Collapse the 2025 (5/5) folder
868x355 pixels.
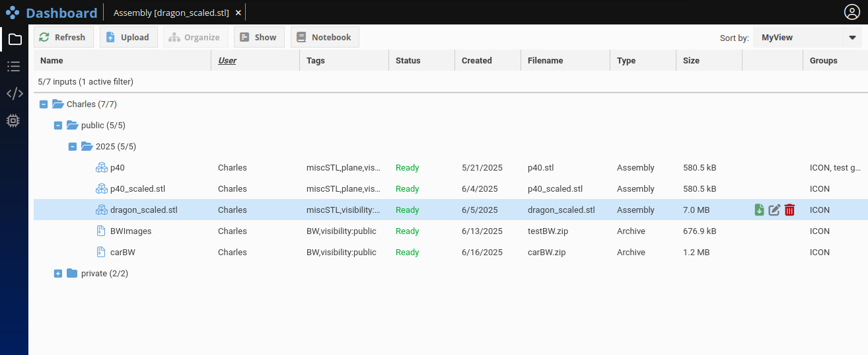tap(73, 147)
